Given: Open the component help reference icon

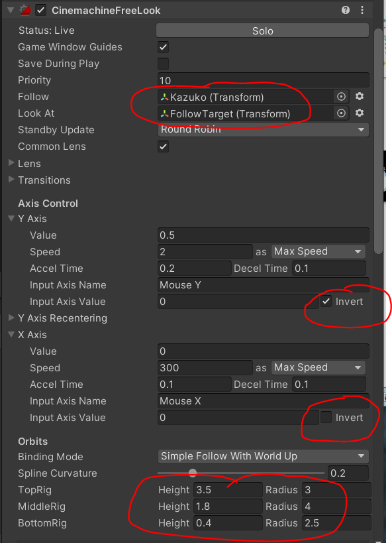Looking at the screenshot, I should pos(345,10).
